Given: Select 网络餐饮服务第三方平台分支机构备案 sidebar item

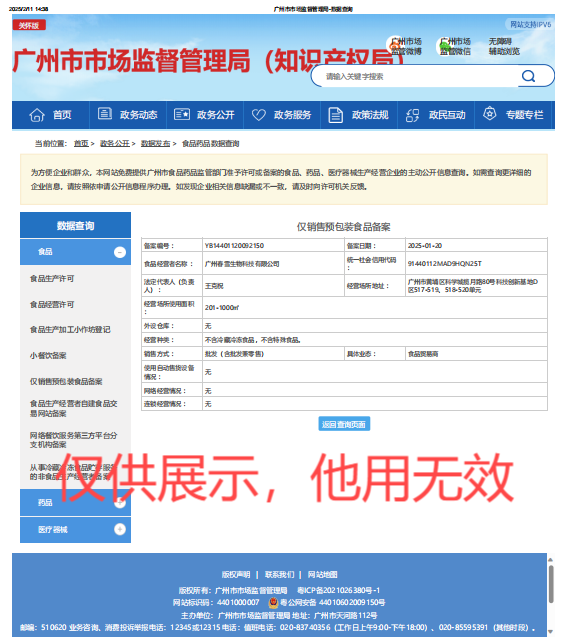Looking at the screenshot, I should point(74,440).
